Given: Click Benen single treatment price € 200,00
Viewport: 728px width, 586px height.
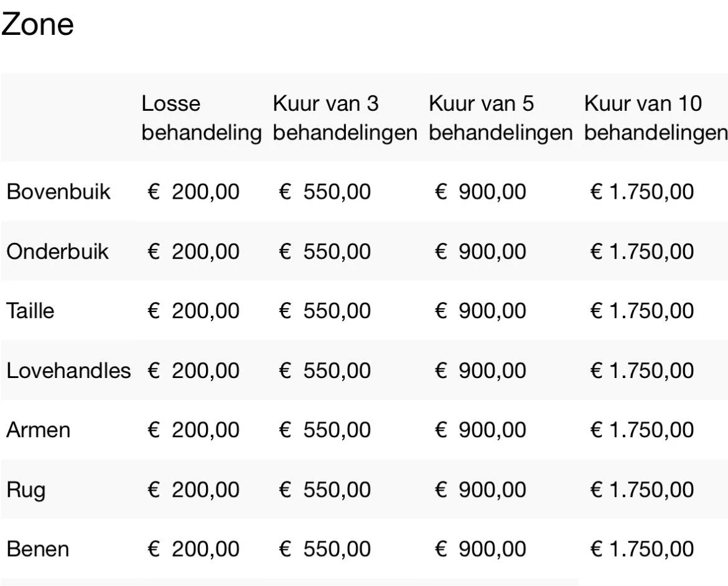Looking at the screenshot, I should tap(194, 549).
